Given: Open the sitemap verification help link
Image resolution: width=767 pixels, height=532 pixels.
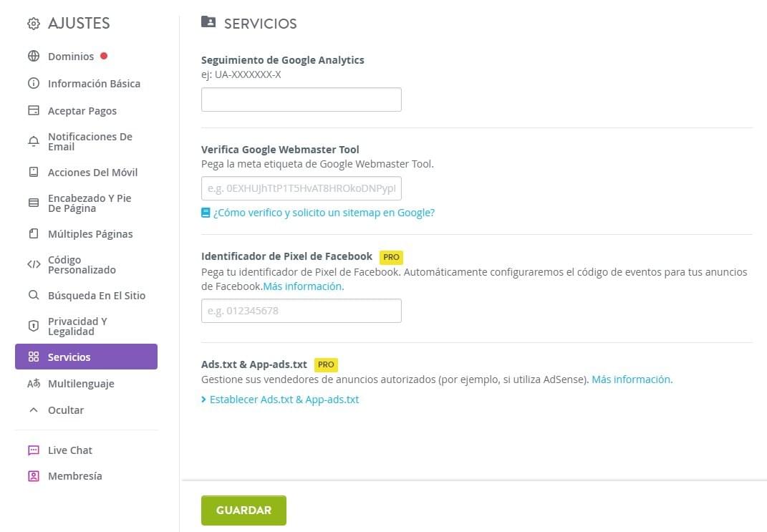Looking at the screenshot, I should (318, 213).
